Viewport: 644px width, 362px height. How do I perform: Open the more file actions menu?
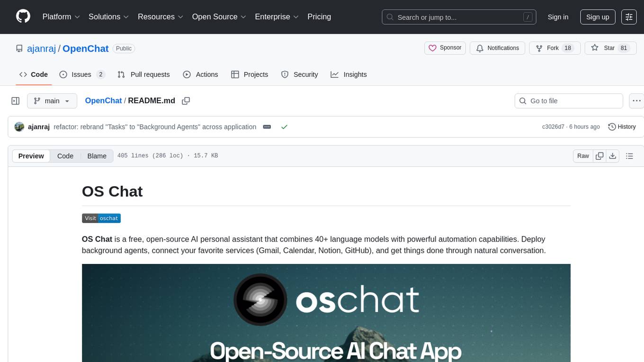tap(636, 101)
